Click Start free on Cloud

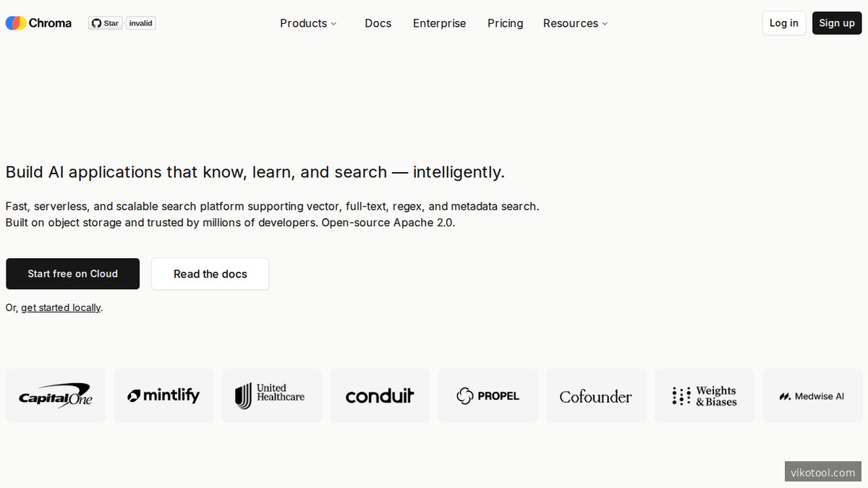(73, 274)
